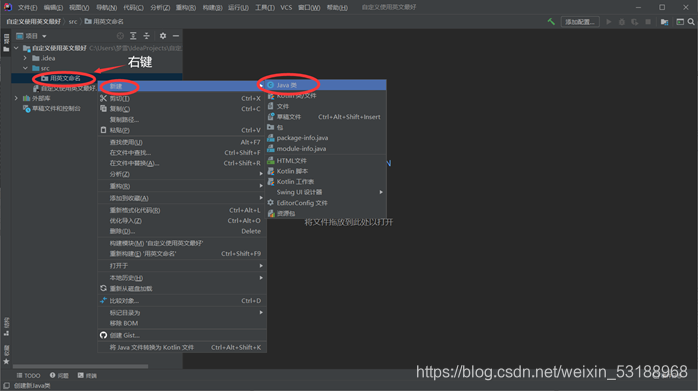Open the VCS menu in menu bar
Viewport: 698px width, 391px height.
(x=286, y=8)
